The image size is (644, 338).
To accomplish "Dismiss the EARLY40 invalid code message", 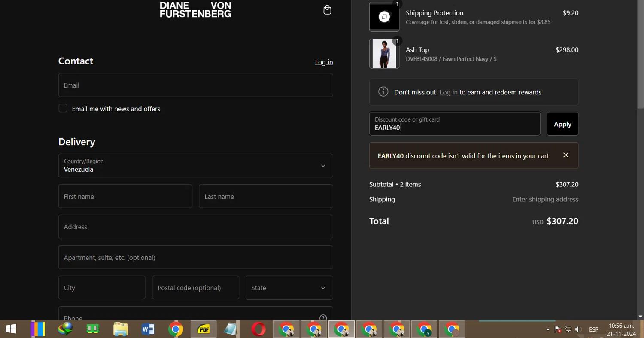I will click(566, 155).
